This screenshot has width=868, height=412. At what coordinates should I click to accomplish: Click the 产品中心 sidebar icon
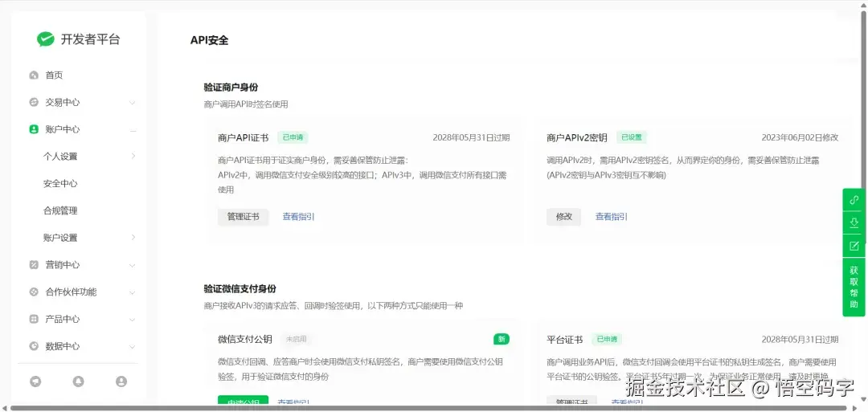coord(34,319)
